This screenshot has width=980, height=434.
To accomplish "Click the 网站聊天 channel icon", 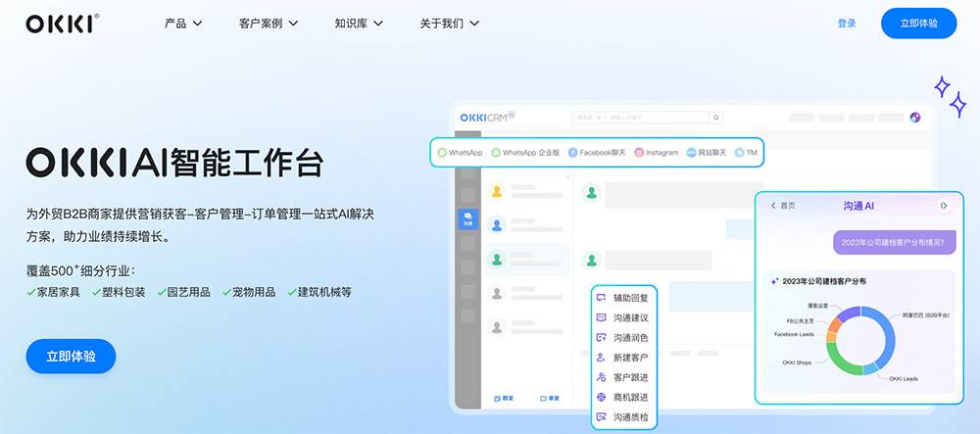I will [x=691, y=153].
